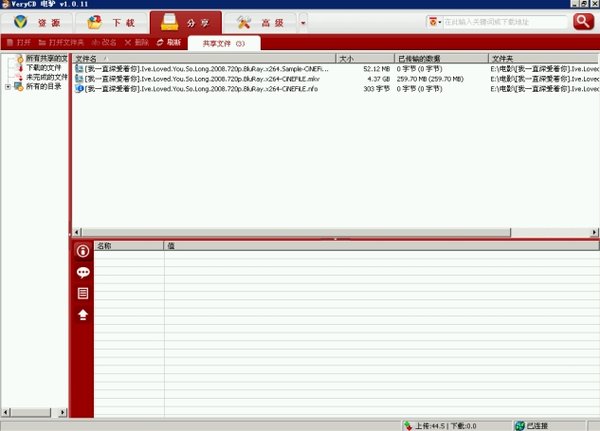The image size is (600, 431).
Task: Click the icon beside 未完成的文件
Action: (19, 77)
